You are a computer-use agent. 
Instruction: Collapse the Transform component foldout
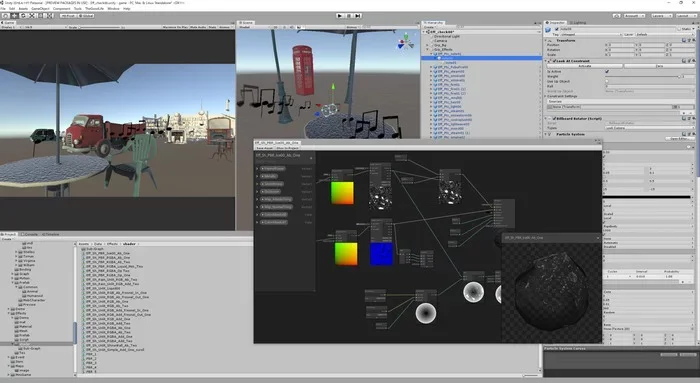546,41
